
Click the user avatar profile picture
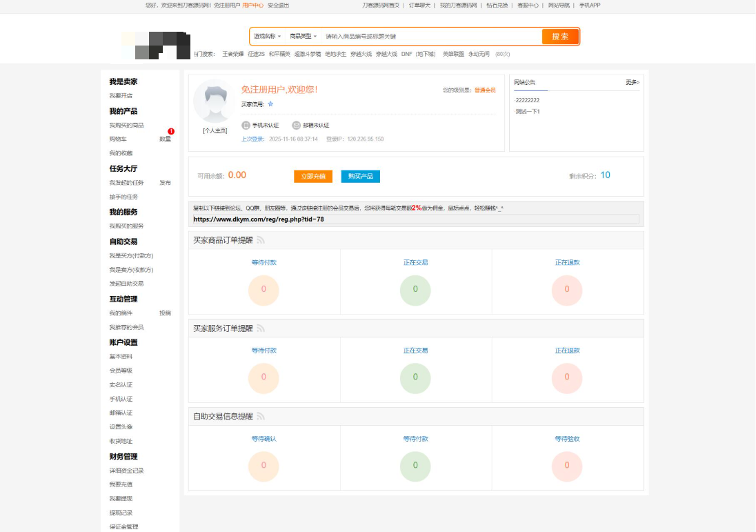point(215,102)
